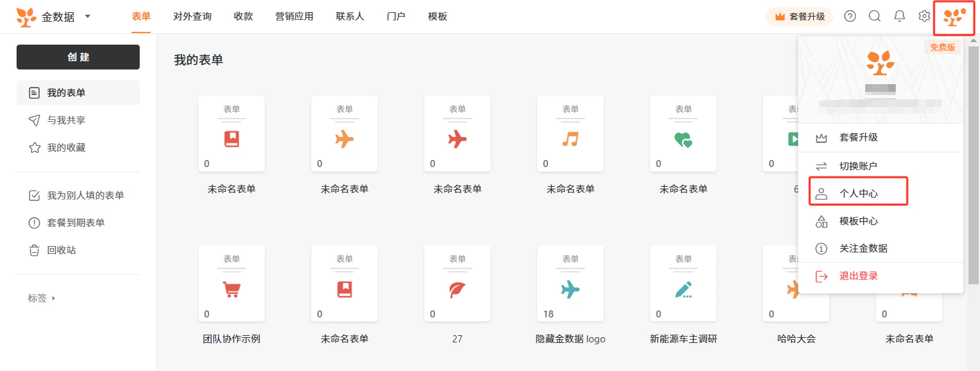
Task: Open the 新能源车主调研 form
Action: 683,284
